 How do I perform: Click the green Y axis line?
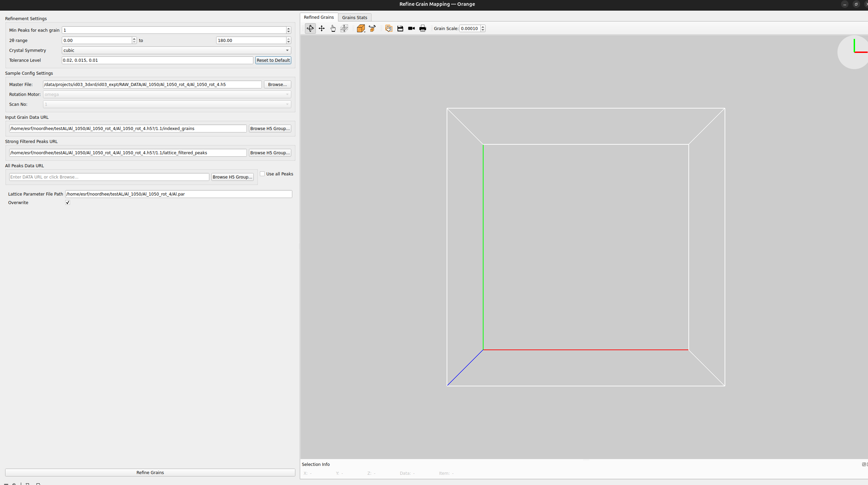(483, 247)
